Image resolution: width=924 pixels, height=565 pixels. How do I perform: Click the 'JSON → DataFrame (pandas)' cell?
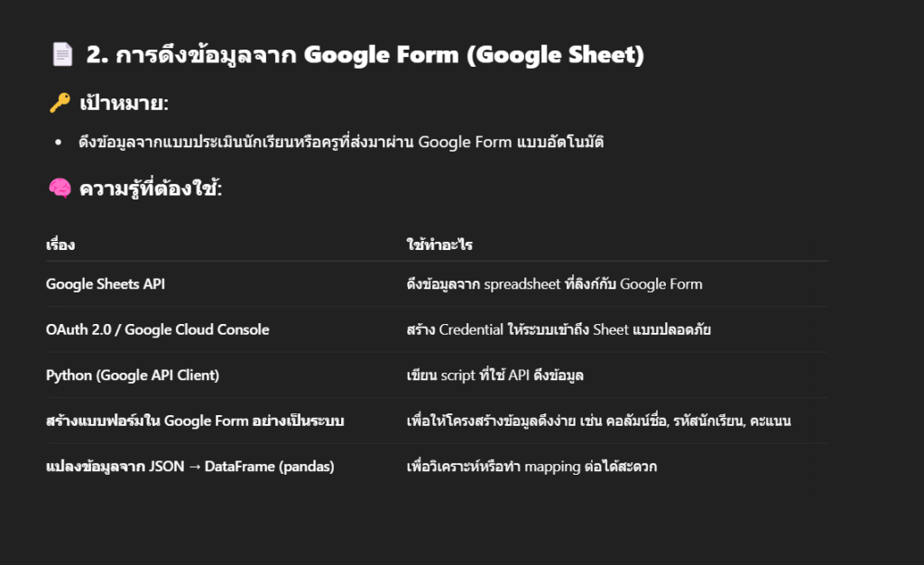190,467
